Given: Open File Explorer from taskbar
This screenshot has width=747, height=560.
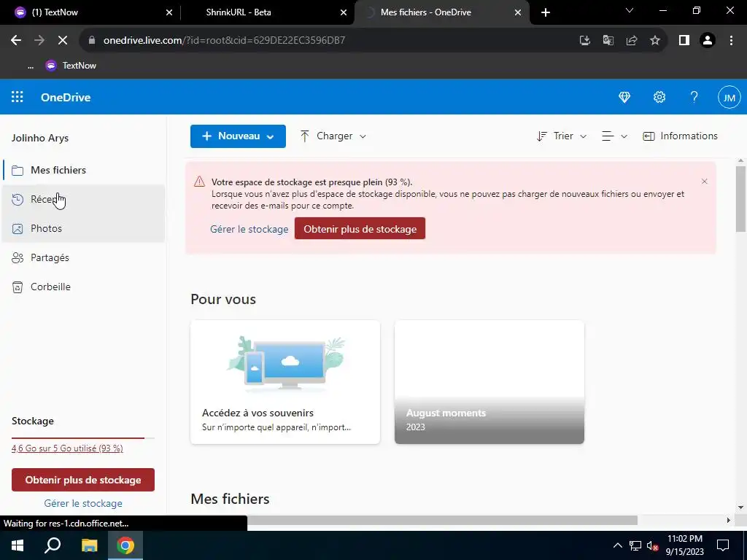Looking at the screenshot, I should click(89, 545).
